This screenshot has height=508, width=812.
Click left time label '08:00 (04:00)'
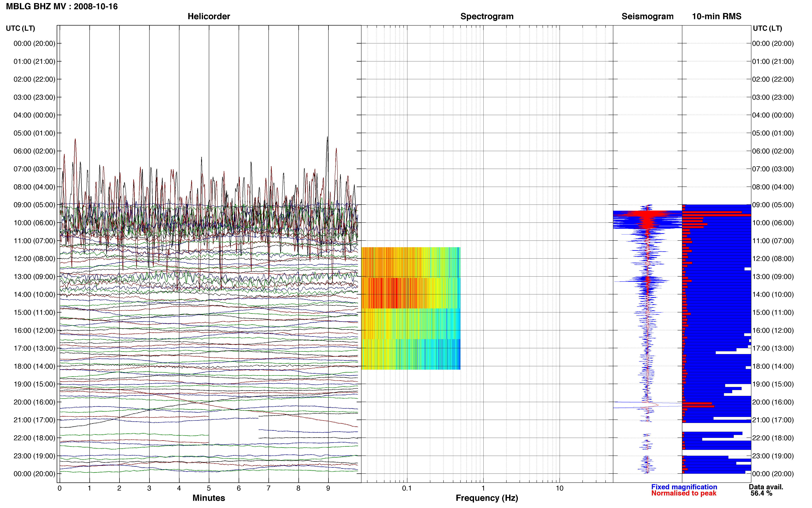point(34,187)
